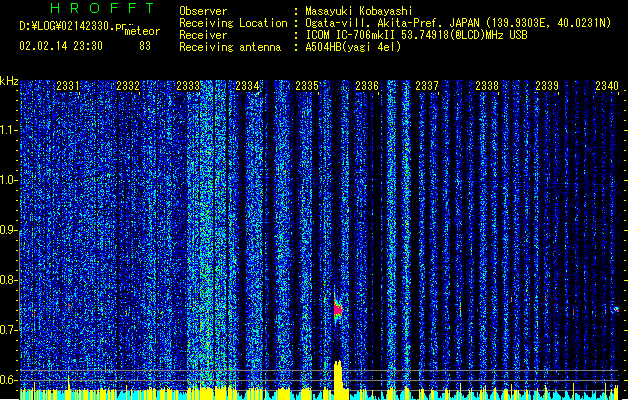
Task: Click the 'meteor' count label
Action: tap(142, 31)
